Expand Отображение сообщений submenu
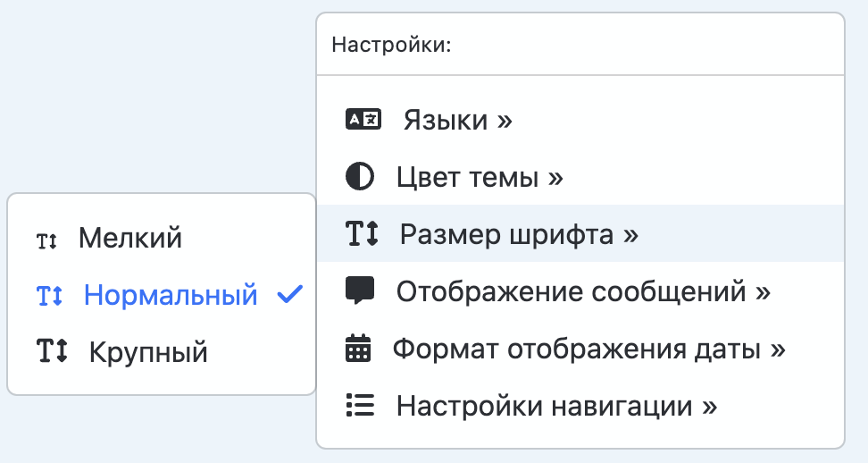Screen dimensions: 868x463 pyautogui.click(x=583, y=291)
